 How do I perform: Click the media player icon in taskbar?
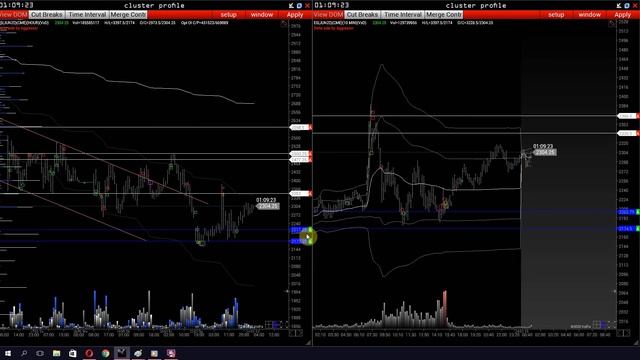pos(154,353)
